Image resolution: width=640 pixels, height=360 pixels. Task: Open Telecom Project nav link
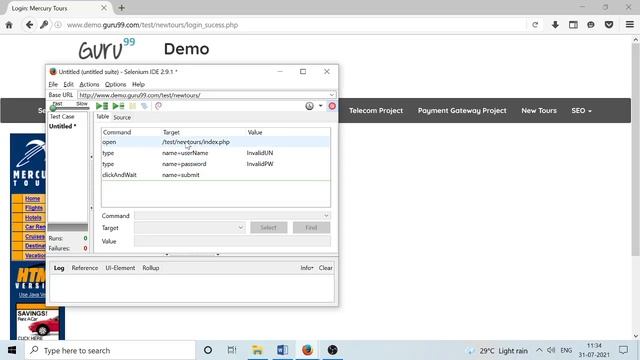pyautogui.click(x=376, y=111)
